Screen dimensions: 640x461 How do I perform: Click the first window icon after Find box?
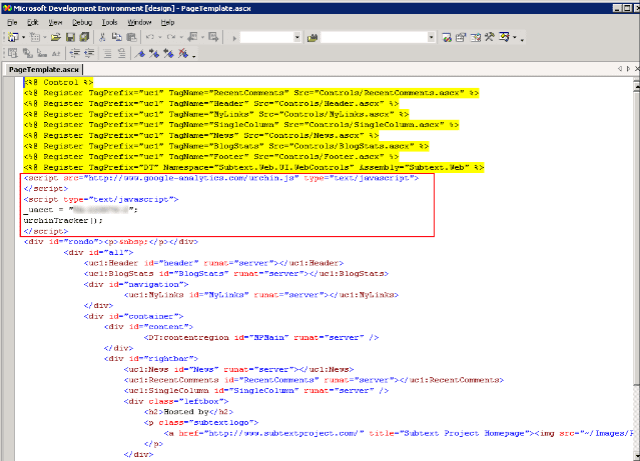[x=447, y=38]
